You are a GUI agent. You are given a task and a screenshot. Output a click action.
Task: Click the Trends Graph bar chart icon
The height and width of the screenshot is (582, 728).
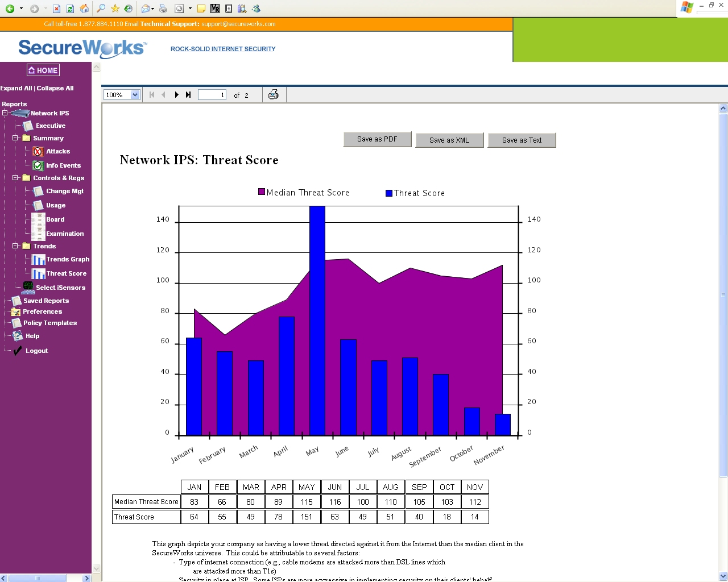pyautogui.click(x=38, y=260)
